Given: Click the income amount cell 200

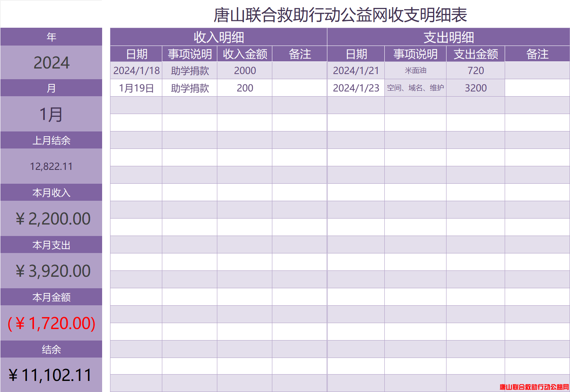Looking at the screenshot, I should point(245,88).
